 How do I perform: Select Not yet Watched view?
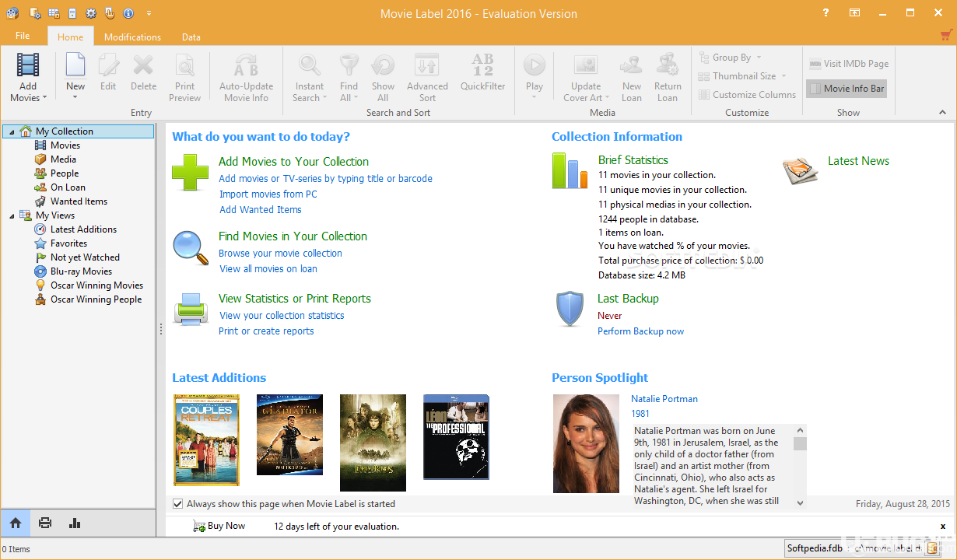click(85, 257)
